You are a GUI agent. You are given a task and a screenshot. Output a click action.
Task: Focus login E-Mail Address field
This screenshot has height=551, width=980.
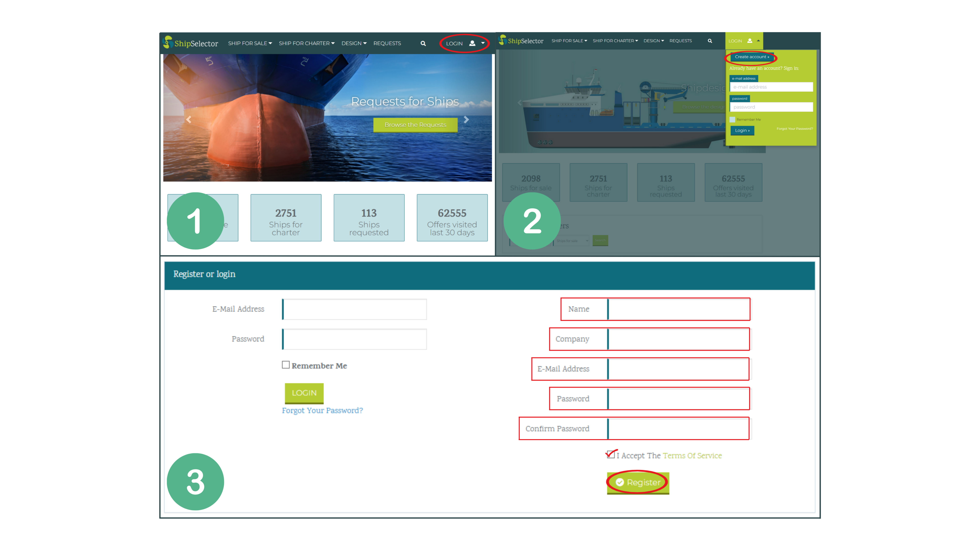click(x=354, y=309)
